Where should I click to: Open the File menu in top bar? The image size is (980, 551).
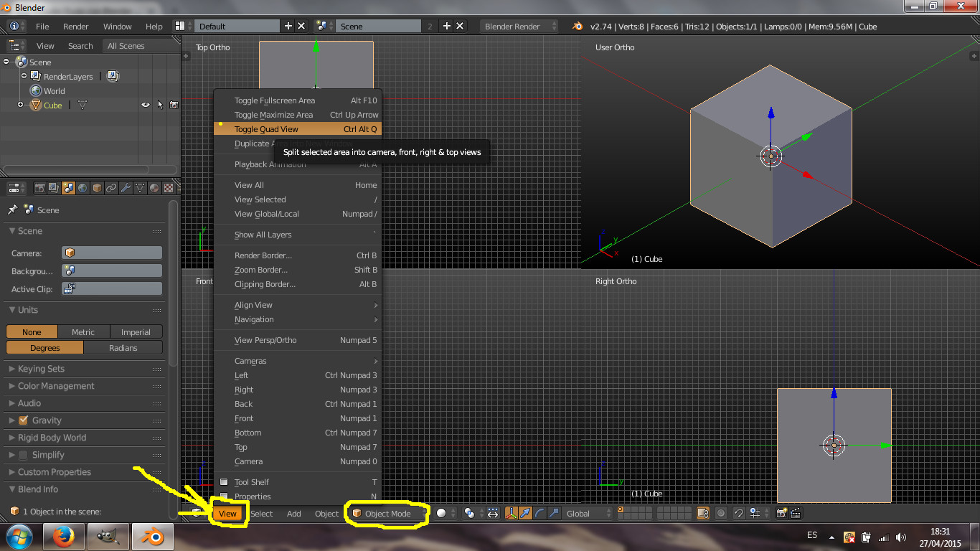pos(42,27)
